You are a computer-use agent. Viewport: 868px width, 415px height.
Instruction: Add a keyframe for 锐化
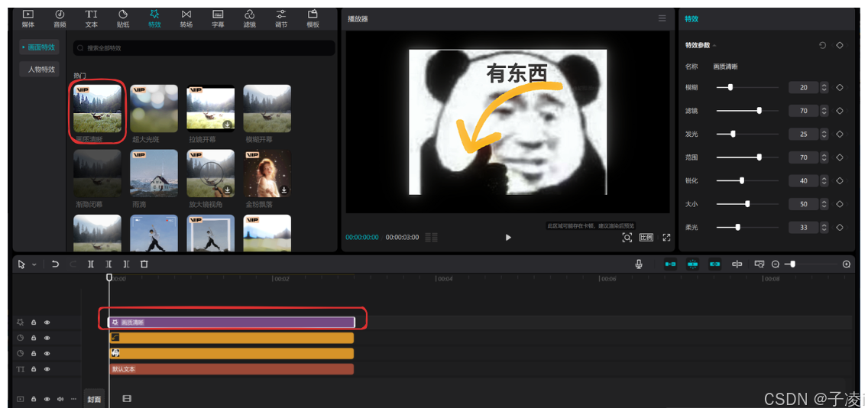(x=840, y=180)
